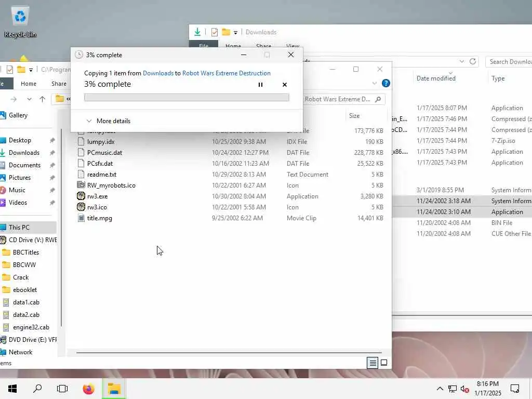The width and height of the screenshot is (532, 399).
Task: Unpin Desktop using its pin icon
Action: pos(52,140)
